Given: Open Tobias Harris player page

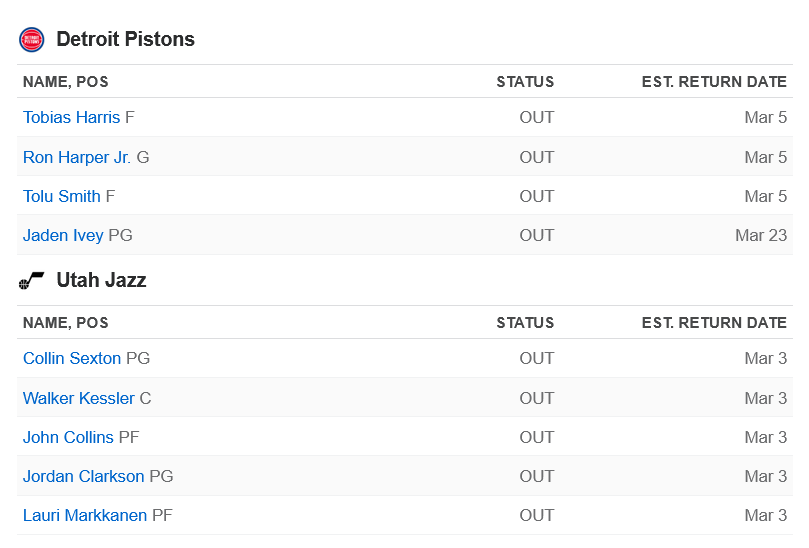Looking at the screenshot, I should (71, 117).
